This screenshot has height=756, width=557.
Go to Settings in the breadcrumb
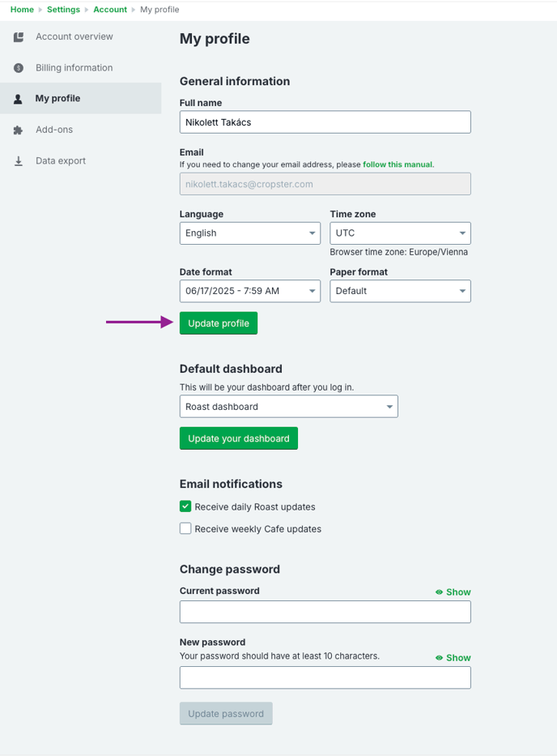(x=64, y=10)
